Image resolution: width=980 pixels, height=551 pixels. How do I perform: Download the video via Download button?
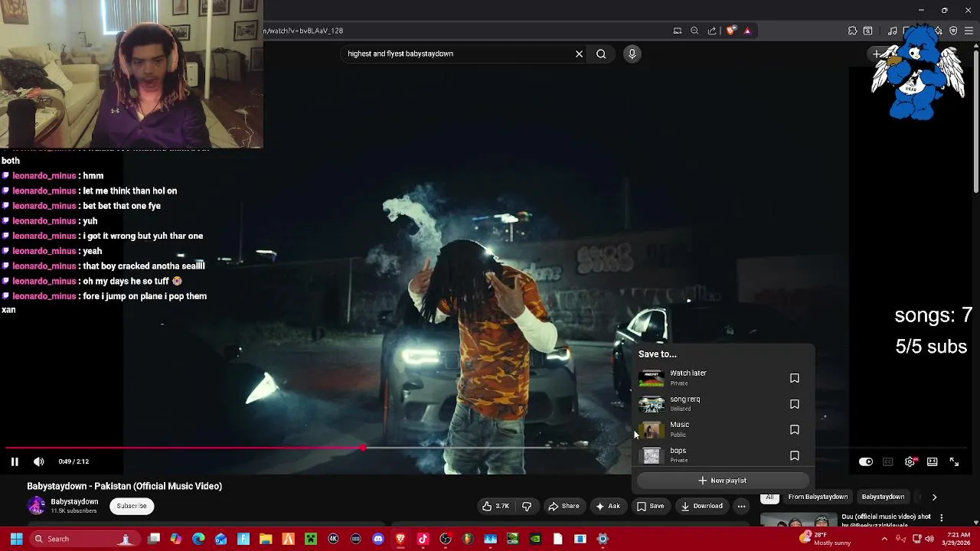coord(701,506)
